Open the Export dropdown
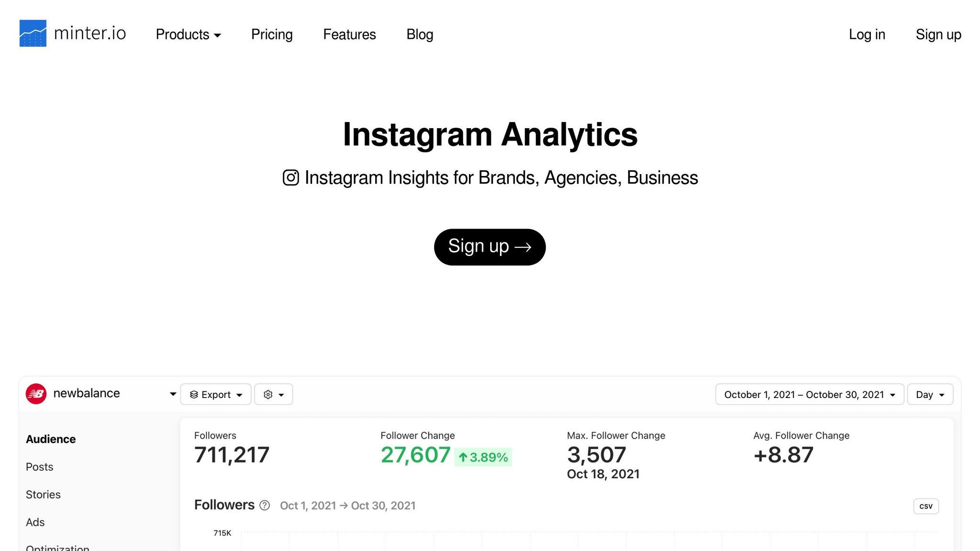Viewport: 980px width, 551px height. [x=216, y=395]
